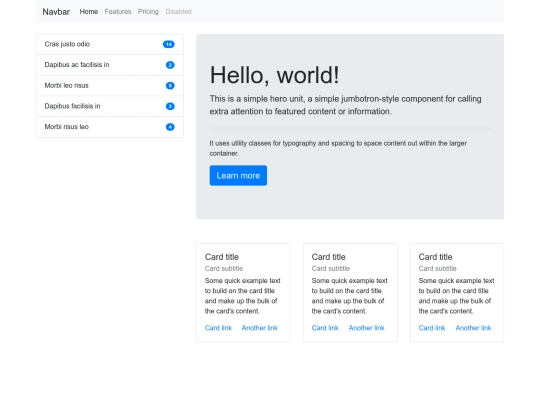Open the Home nav item
540x405 pixels.
coord(89,12)
